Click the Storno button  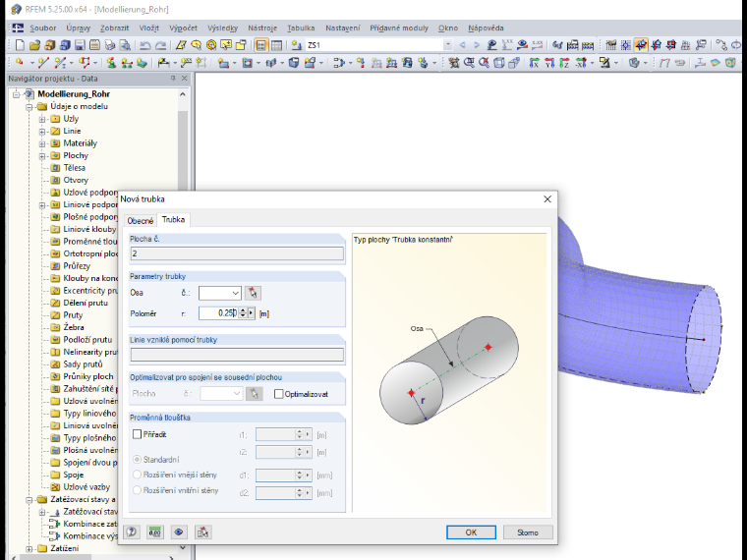tap(528, 532)
